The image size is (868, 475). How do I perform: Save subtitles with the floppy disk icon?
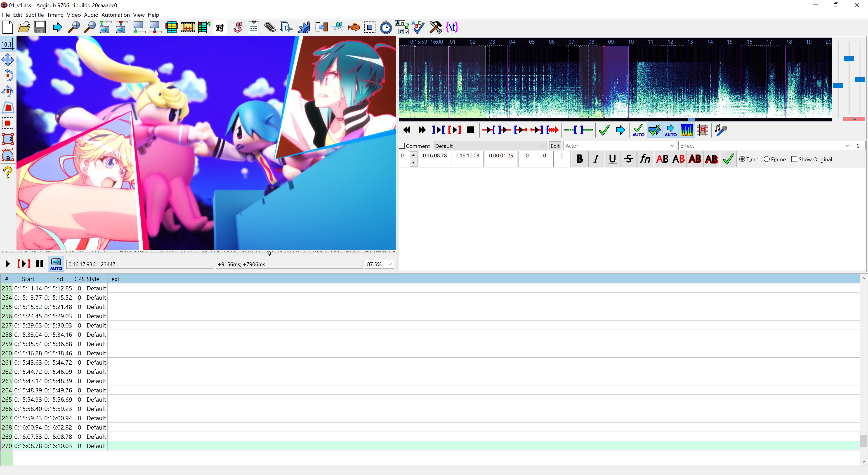click(x=40, y=27)
